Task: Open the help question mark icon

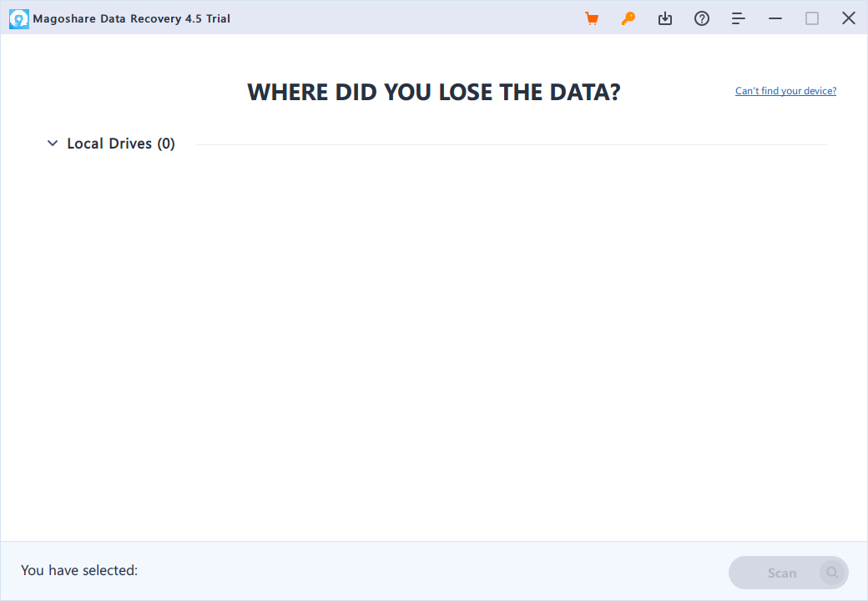Action: (x=701, y=18)
